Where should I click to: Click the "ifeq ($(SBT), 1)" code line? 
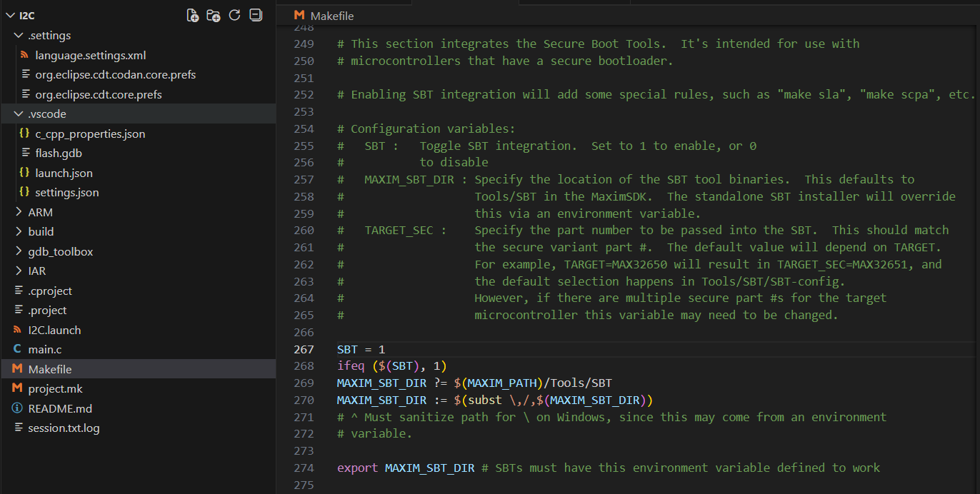(x=391, y=366)
